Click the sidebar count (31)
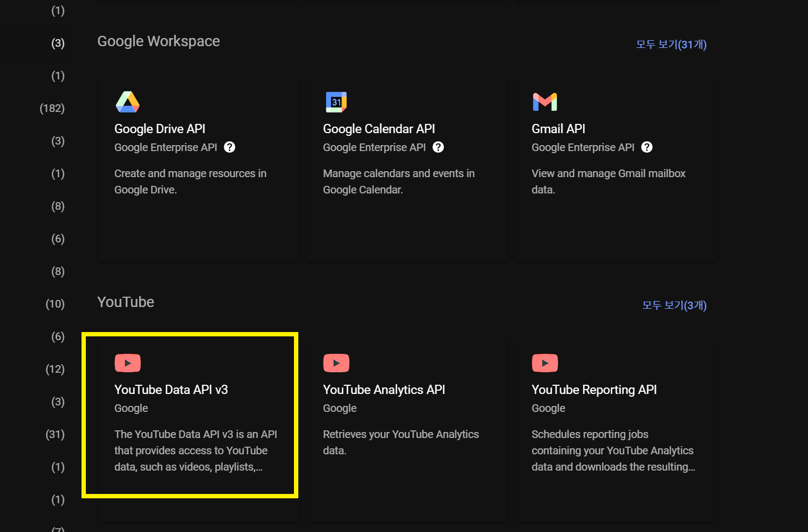Image resolution: width=808 pixels, height=532 pixels. pos(55,434)
